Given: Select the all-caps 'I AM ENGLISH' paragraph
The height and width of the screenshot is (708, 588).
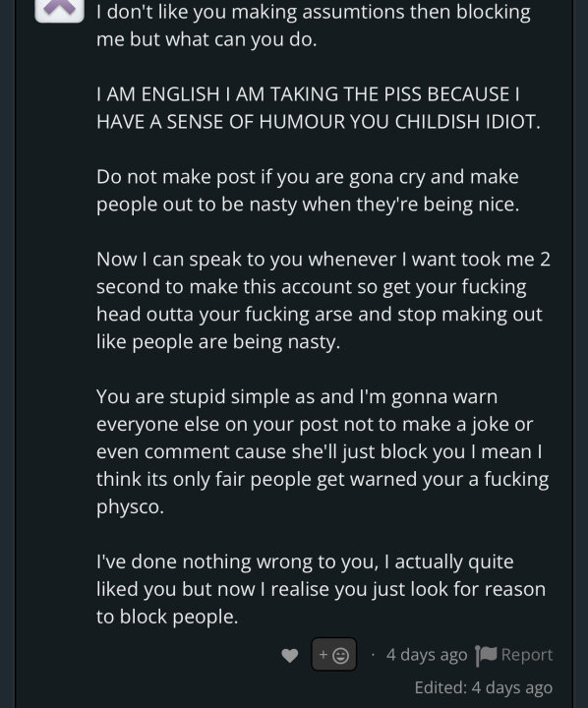Looking at the screenshot, I should coord(318,108).
